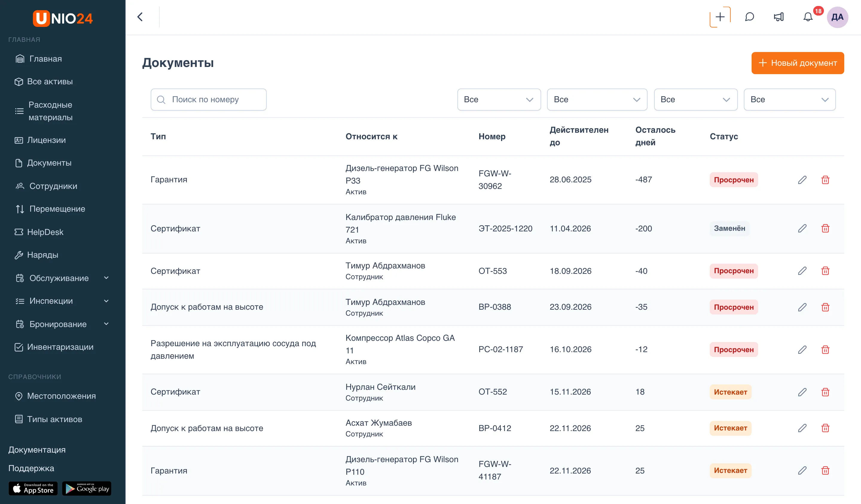Click the Поиск по номеру search field
The image size is (861, 504).
[x=208, y=100]
